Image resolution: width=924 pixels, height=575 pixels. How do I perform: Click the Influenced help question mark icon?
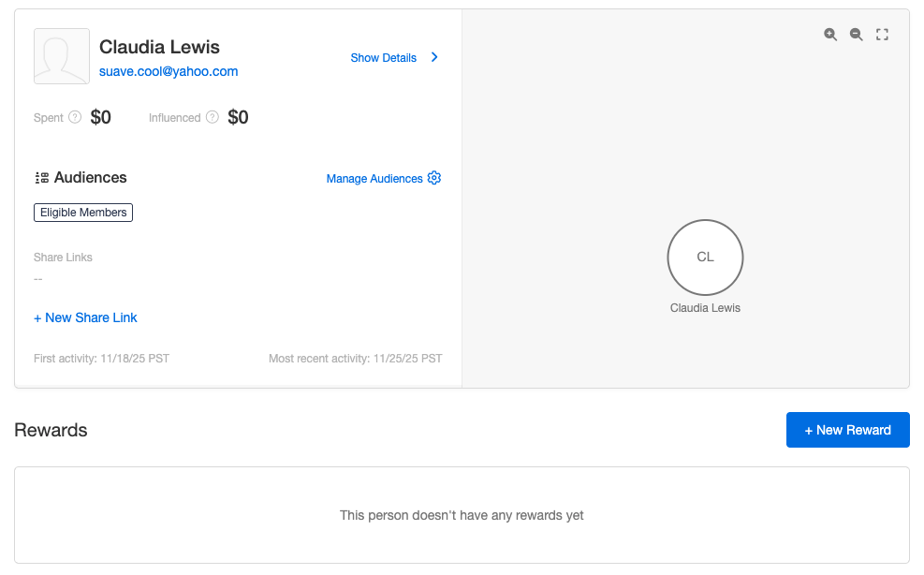pyautogui.click(x=213, y=117)
